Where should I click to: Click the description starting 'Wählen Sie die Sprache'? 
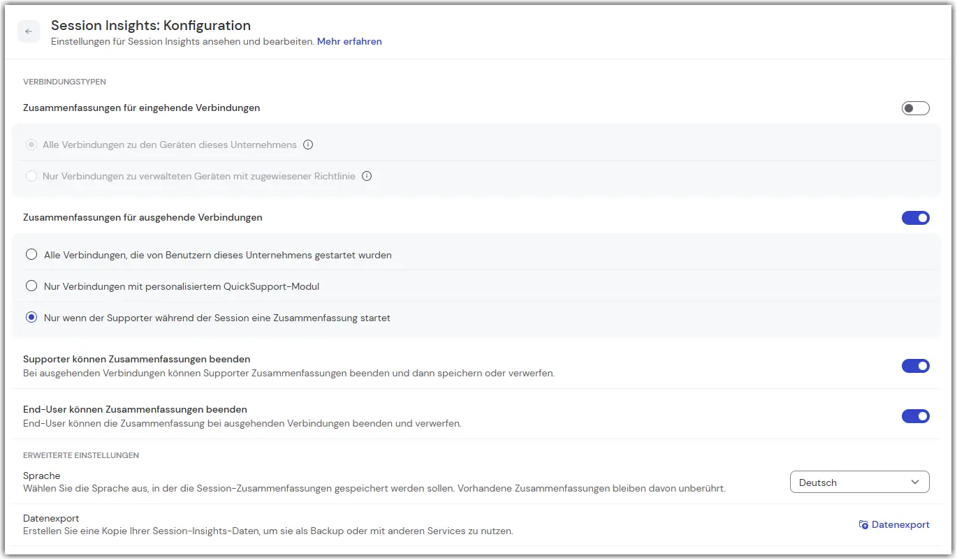tap(374, 489)
